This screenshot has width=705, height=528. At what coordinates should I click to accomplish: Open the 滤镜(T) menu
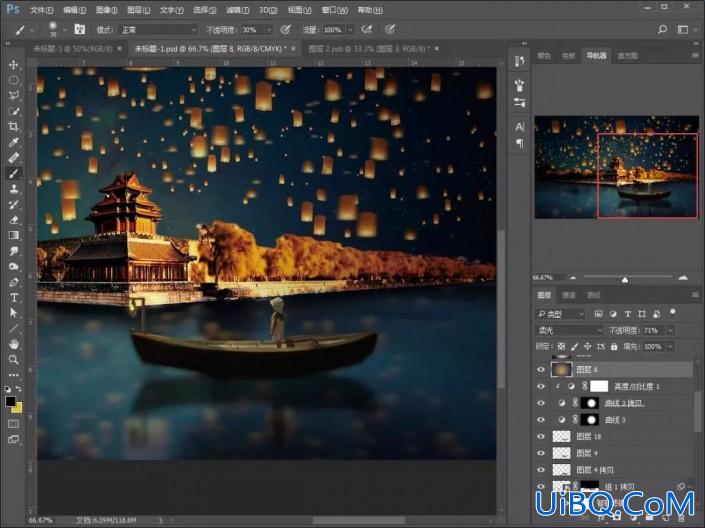point(237,10)
